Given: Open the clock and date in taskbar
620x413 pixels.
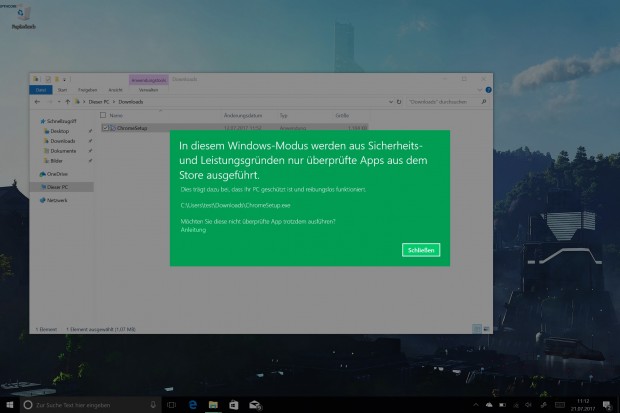Looking at the screenshot, I should (x=583, y=405).
